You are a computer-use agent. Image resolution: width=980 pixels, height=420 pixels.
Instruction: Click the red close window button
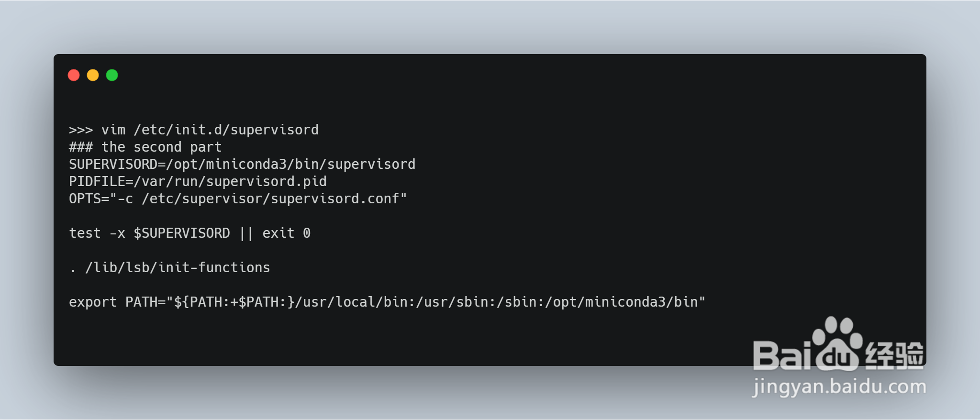click(74, 75)
